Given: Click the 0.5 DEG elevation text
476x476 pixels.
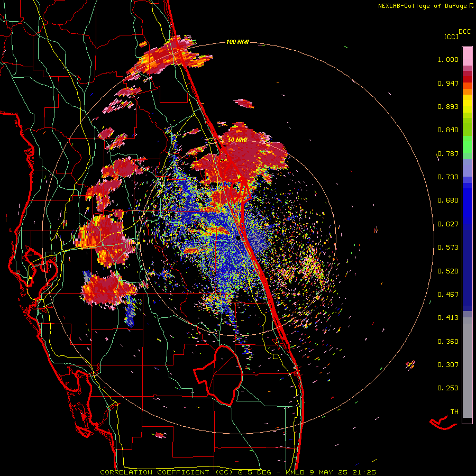Looking at the screenshot, I should tap(256, 472).
